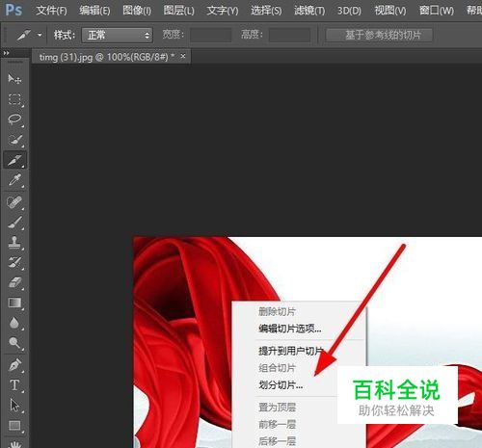The image size is (482, 448).
Task: Select the Pen tool
Action: (14, 365)
